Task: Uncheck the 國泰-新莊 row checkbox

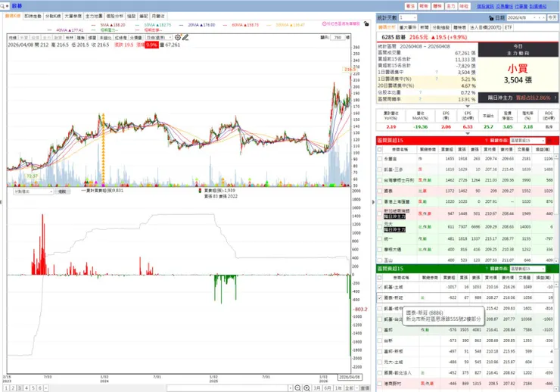Action: coord(380,297)
